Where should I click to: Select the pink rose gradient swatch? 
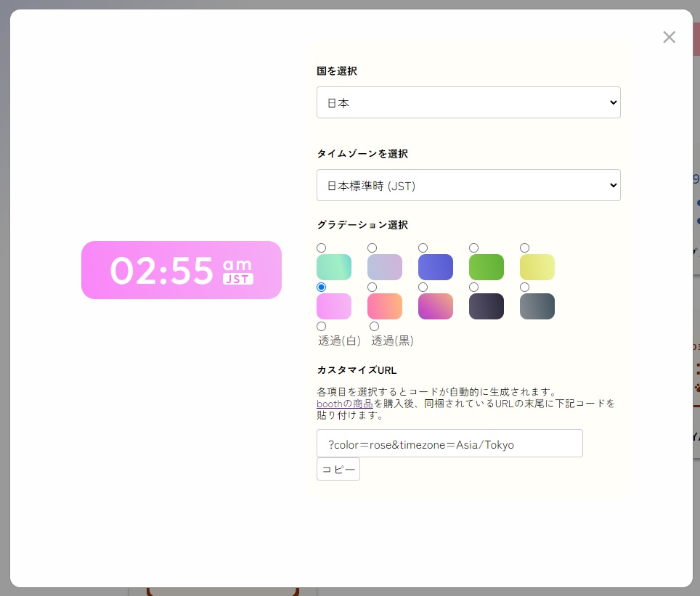click(333, 306)
